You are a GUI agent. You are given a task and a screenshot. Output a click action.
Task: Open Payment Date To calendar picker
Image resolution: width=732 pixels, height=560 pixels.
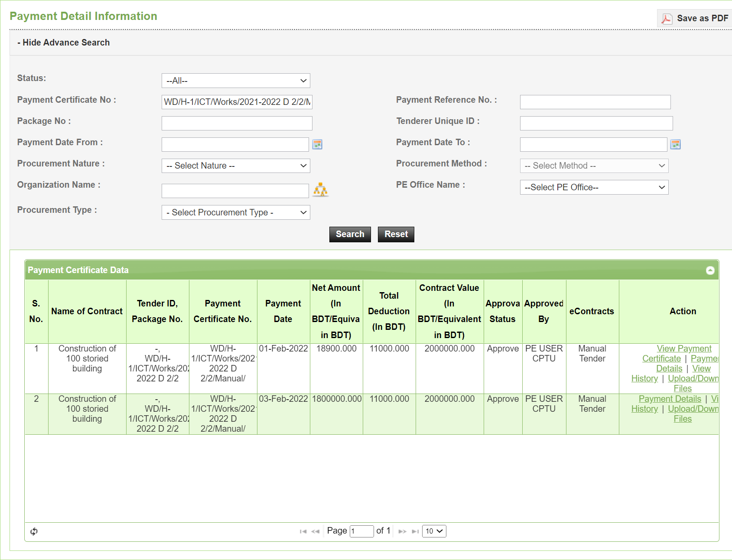tap(675, 144)
